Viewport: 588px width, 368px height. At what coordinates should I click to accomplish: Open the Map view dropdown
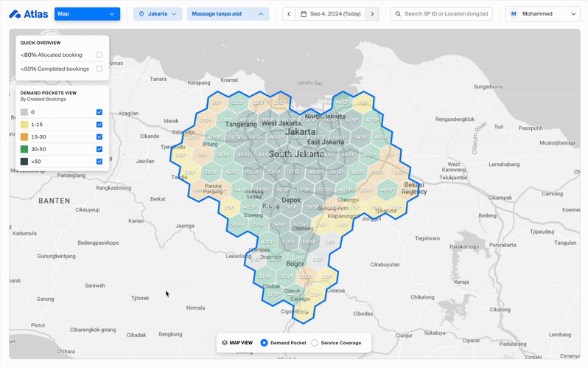[87, 13]
